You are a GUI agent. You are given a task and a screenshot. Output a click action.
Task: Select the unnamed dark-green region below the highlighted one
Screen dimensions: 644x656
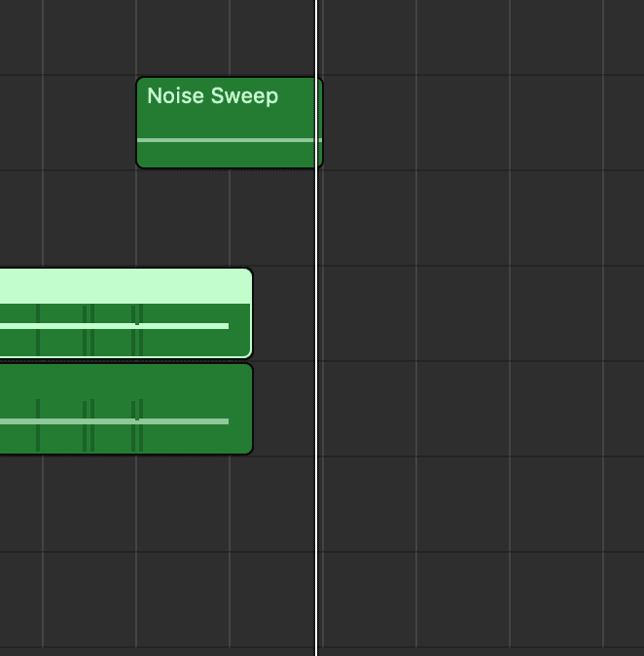(x=125, y=409)
